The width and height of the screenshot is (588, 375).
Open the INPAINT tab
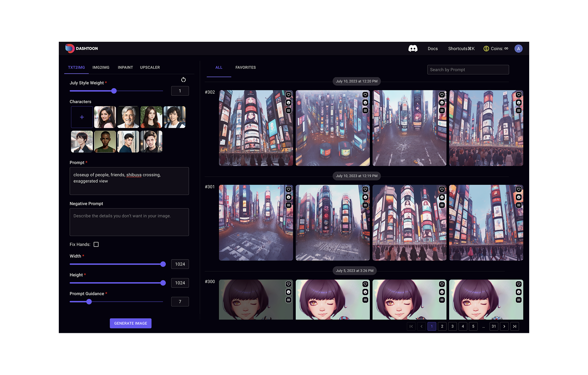pyautogui.click(x=125, y=68)
